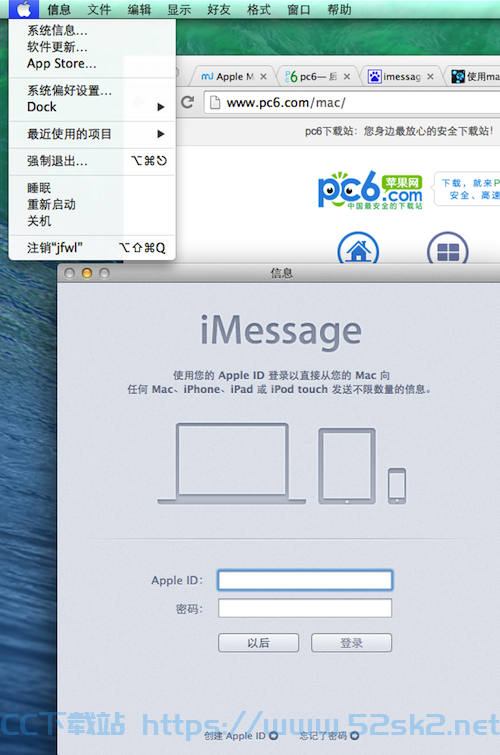The image size is (500, 755).
Task: Open the 文件 menu in the menu bar
Action: pos(99,9)
